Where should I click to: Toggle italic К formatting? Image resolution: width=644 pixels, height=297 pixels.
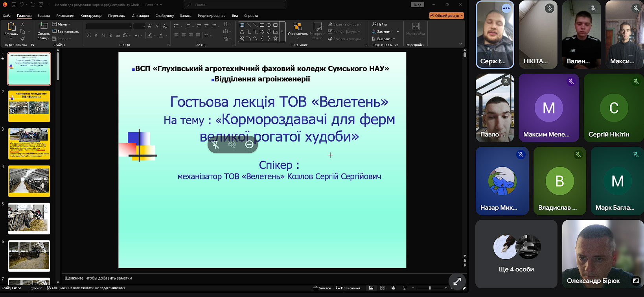(96, 35)
